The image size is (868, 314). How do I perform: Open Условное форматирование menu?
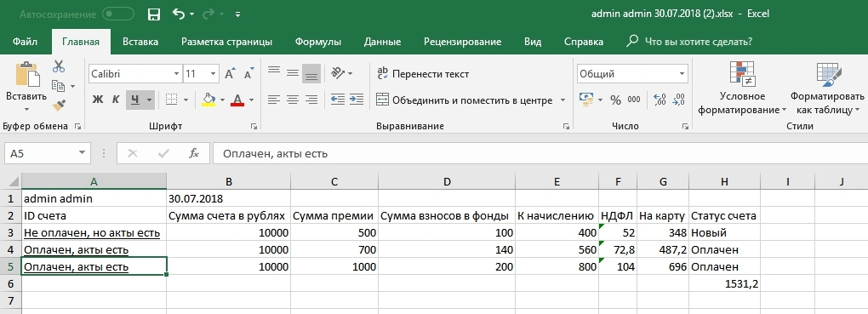(x=742, y=88)
